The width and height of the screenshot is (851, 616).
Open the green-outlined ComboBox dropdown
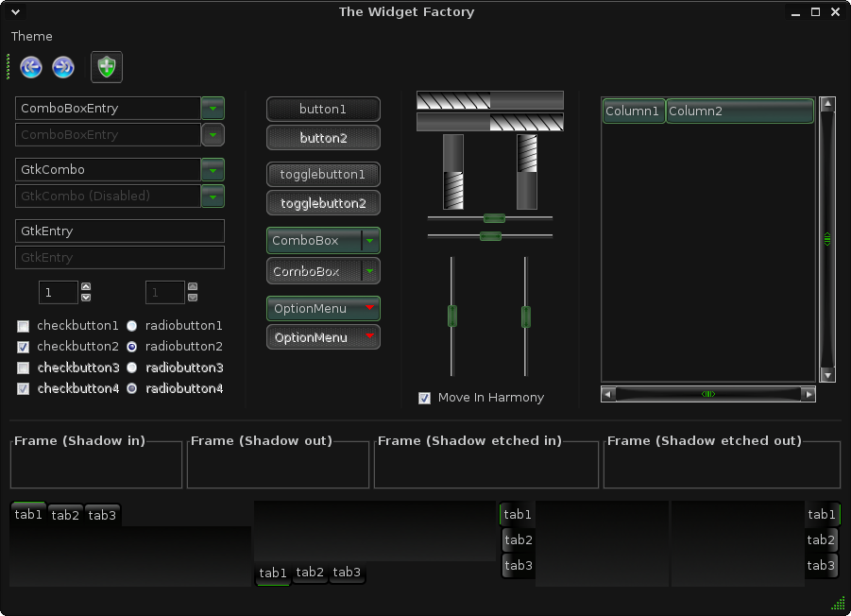click(x=323, y=240)
